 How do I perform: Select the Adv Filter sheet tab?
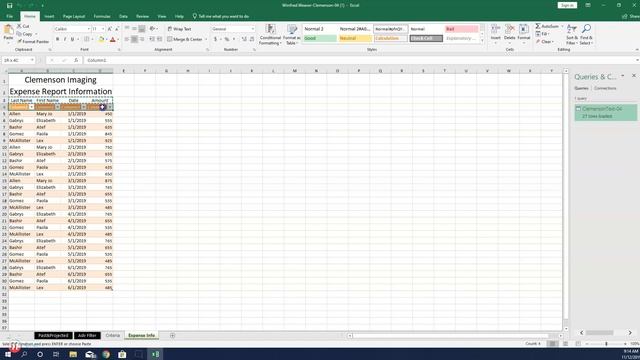click(87, 336)
